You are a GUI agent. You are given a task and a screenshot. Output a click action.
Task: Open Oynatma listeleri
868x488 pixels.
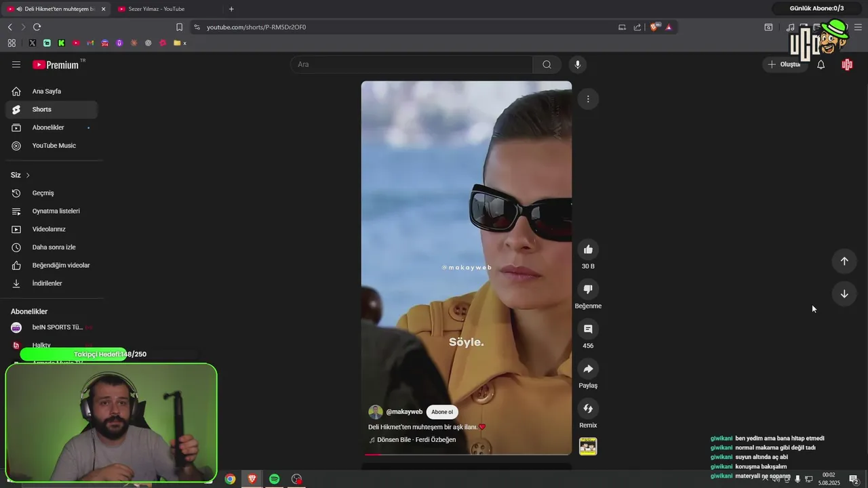click(52, 211)
